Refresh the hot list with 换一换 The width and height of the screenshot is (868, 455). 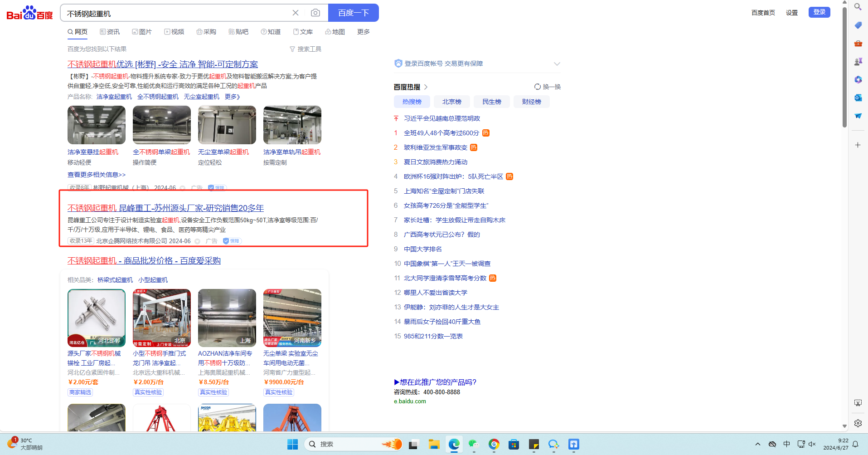pyautogui.click(x=548, y=87)
